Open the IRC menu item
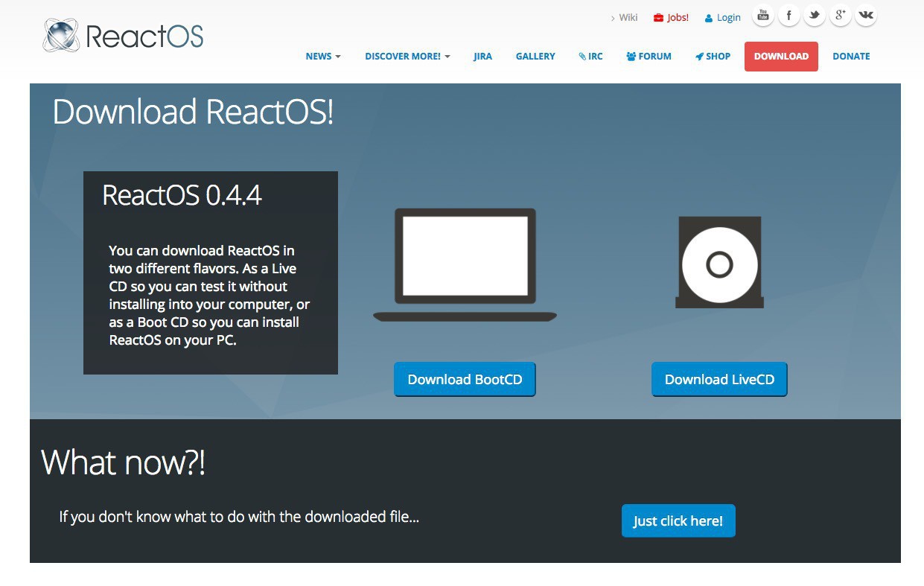924x586 pixels. coord(590,56)
